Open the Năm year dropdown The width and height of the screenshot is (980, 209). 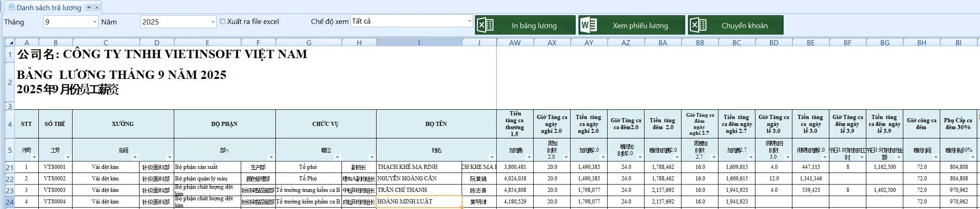213,22
